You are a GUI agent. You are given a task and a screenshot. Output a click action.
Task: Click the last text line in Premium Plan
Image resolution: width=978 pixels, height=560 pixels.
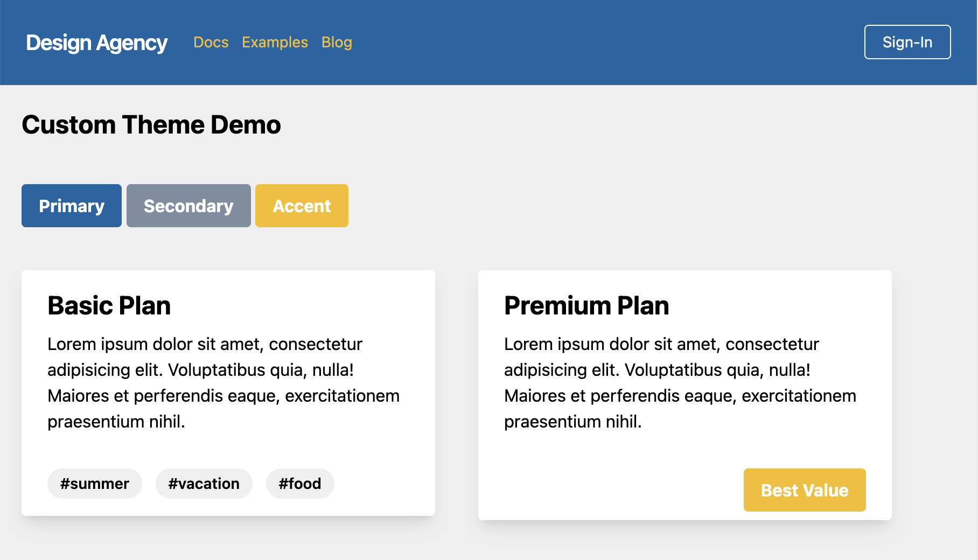tap(573, 422)
